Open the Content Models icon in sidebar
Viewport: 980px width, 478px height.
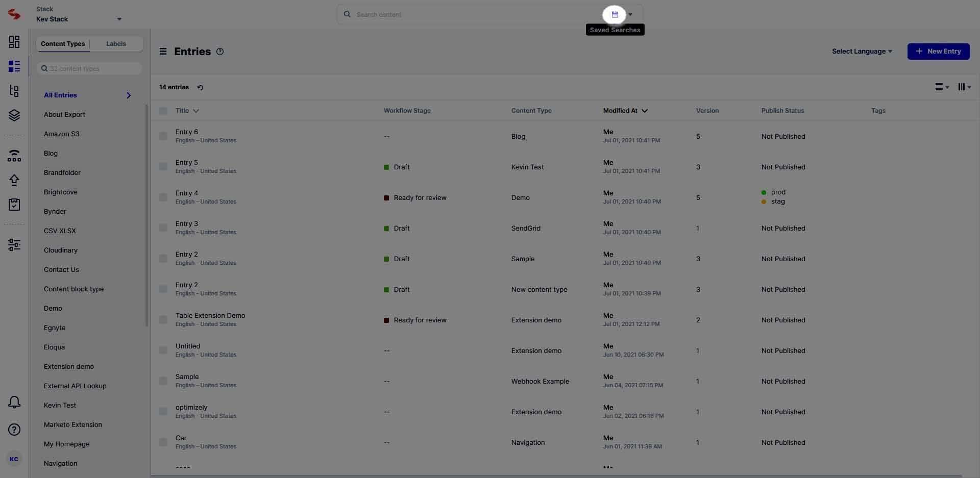(x=14, y=91)
